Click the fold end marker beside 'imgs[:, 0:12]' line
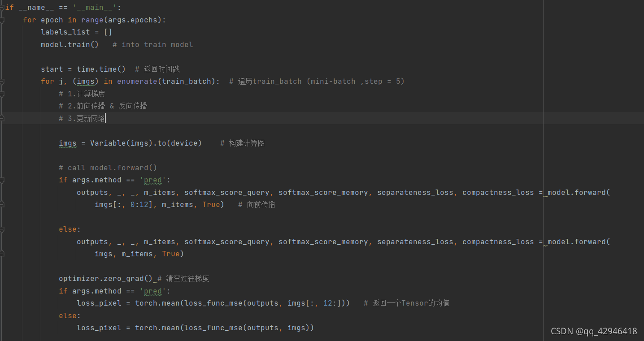This screenshot has width=644, height=341. pyautogui.click(x=2, y=205)
